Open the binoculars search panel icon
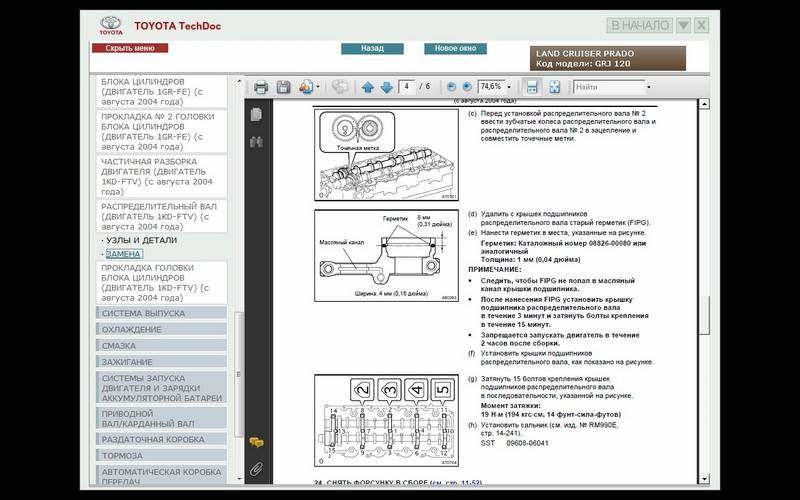The height and width of the screenshot is (500, 800). tap(256, 142)
